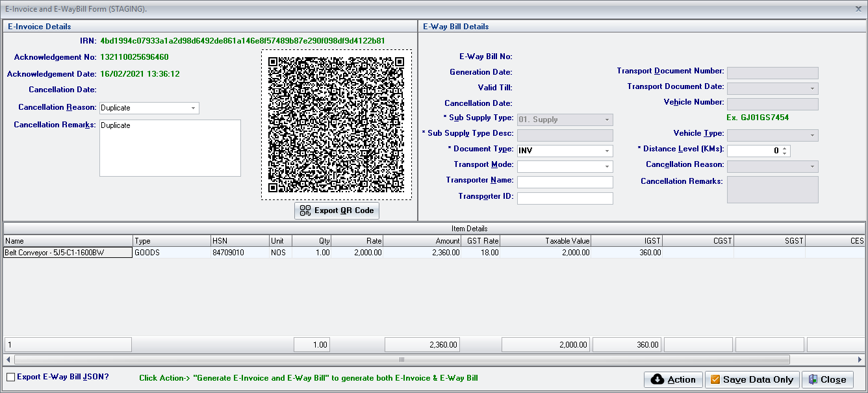
Task: Click the left arrow of horizontal scrollbar
Action: 8,359
